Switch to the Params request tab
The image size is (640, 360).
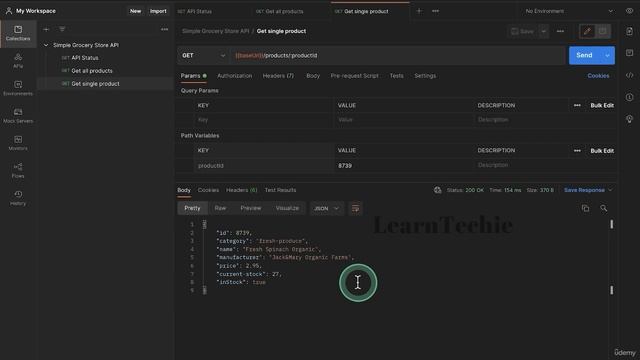[193, 76]
